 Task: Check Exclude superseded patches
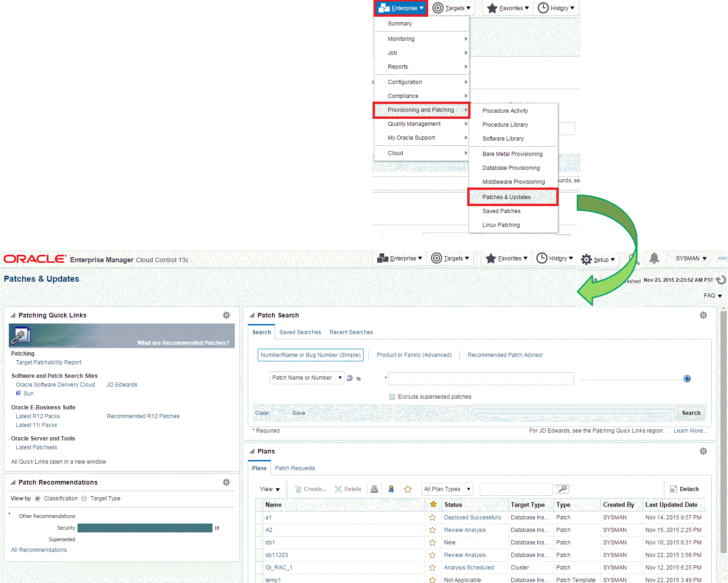(392, 397)
